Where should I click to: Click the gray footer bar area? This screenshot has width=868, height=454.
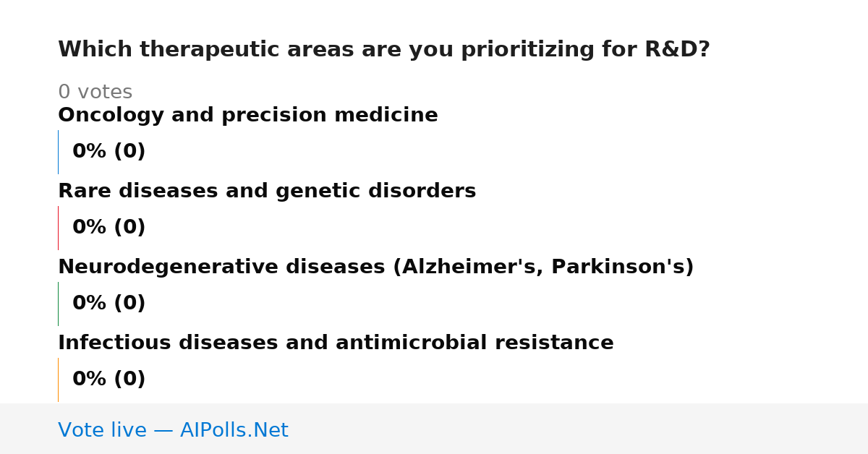(x=434, y=429)
